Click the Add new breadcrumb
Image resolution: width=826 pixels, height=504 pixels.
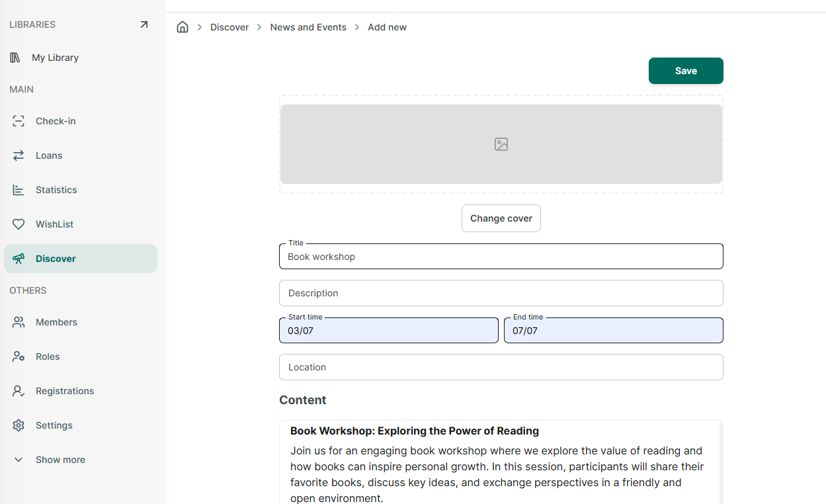click(387, 27)
